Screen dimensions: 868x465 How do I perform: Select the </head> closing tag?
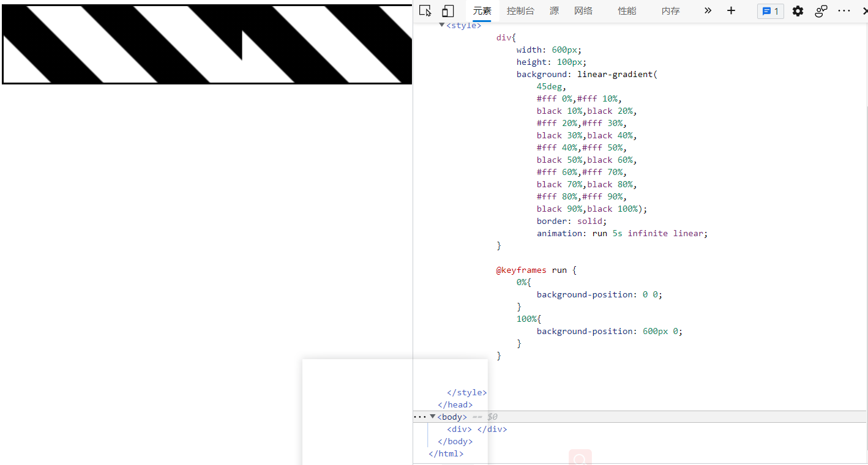455,404
